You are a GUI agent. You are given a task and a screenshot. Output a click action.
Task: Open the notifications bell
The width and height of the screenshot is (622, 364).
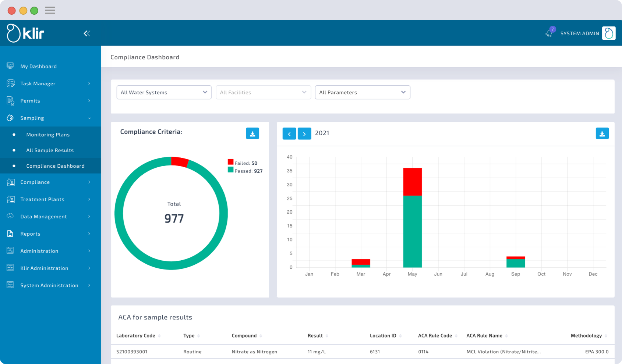click(x=549, y=33)
